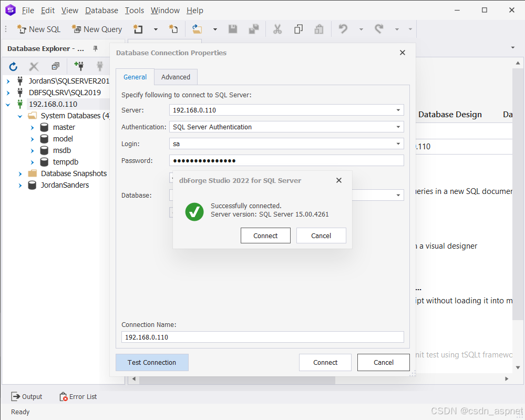Click the disconnect plug icon in Explorer
This screenshot has width=525, height=420.
(100, 66)
